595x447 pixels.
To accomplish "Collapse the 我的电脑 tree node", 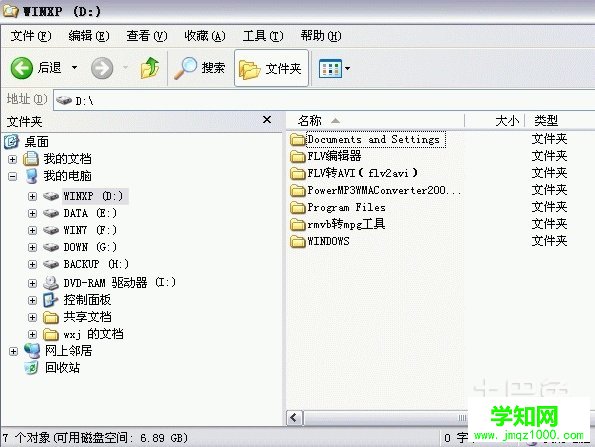I will pyautogui.click(x=13, y=176).
